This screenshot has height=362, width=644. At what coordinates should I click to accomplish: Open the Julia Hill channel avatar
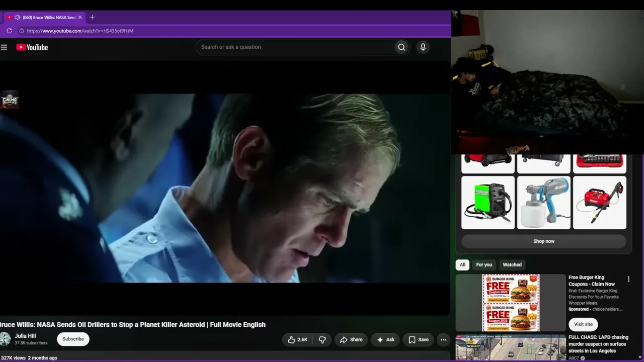[5, 339]
